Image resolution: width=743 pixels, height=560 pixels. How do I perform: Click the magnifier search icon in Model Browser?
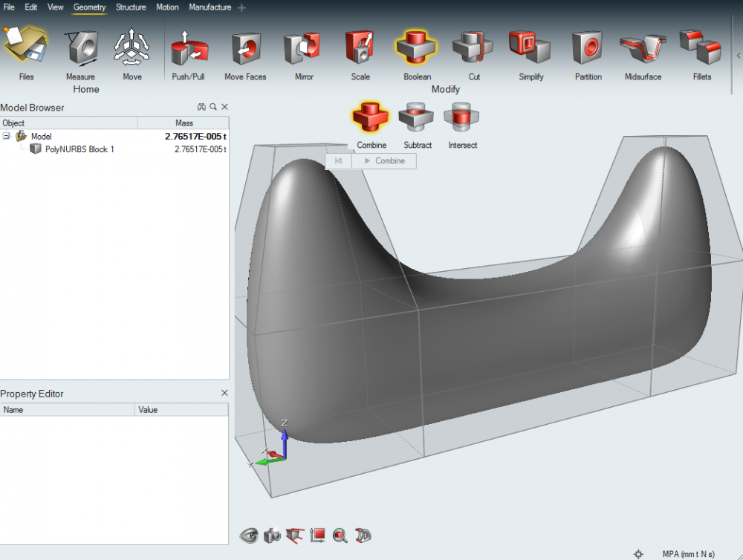pos(213,107)
